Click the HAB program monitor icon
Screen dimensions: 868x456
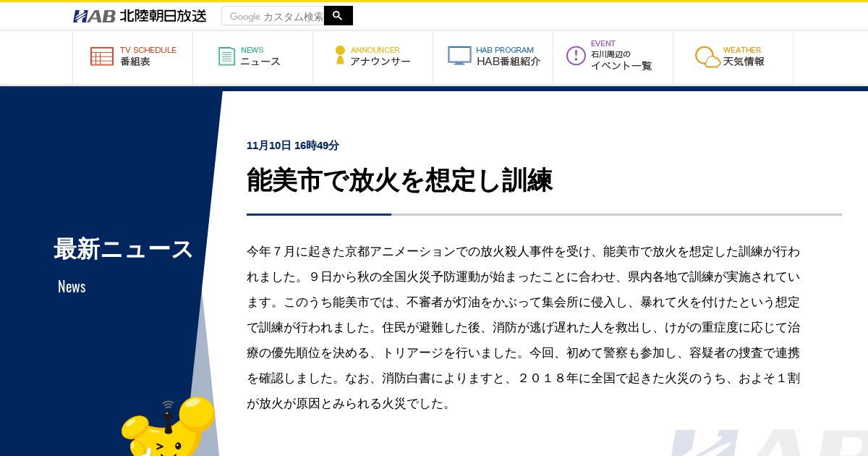point(459,56)
